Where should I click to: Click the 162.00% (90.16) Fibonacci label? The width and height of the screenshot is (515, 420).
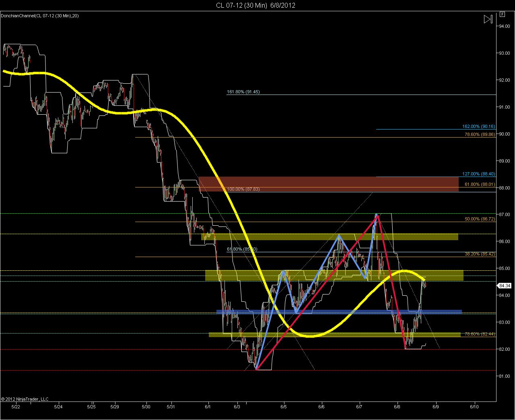[x=479, y=126]
